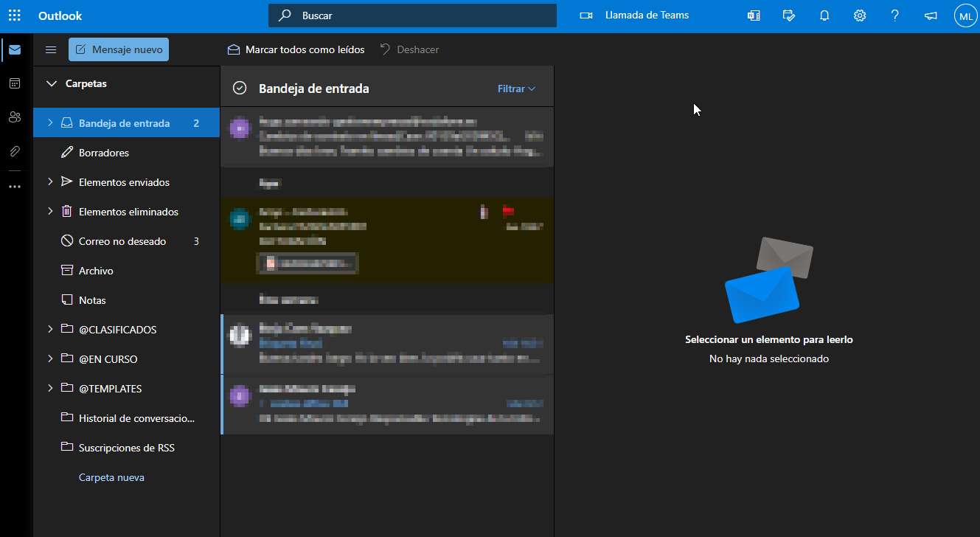Open the app launcher waffle icon
Screen dimensions: 980x537
point(15,15)
